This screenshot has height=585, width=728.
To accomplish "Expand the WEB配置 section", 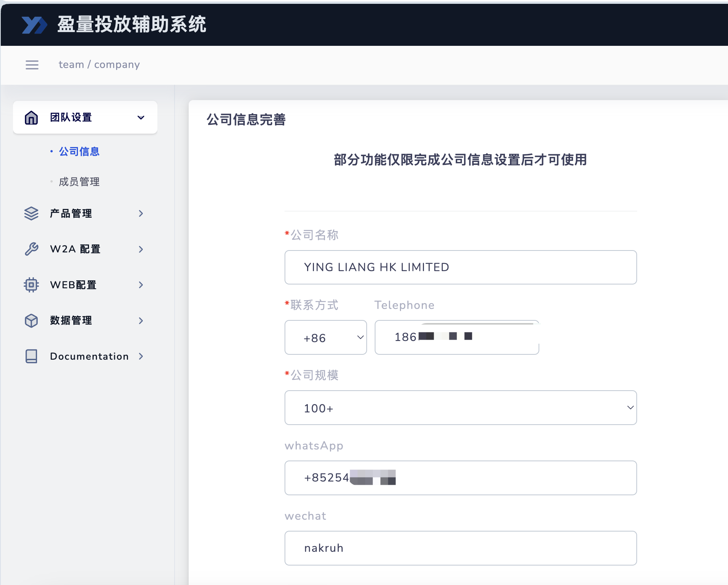I will [x=141, y=285].
